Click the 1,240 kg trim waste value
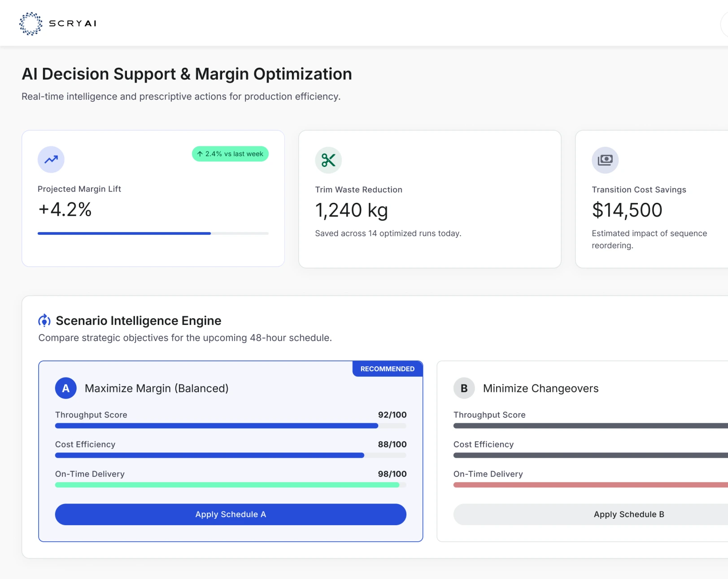 352,210
